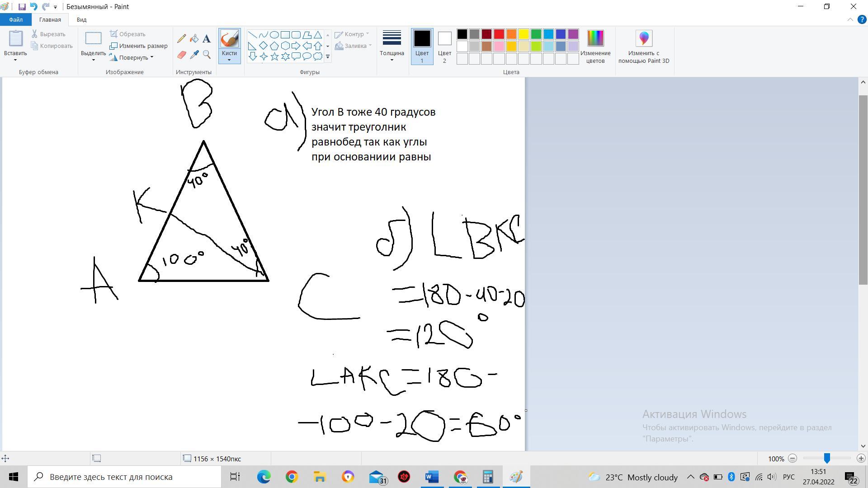Pick the red color swatch

point(499,34)
